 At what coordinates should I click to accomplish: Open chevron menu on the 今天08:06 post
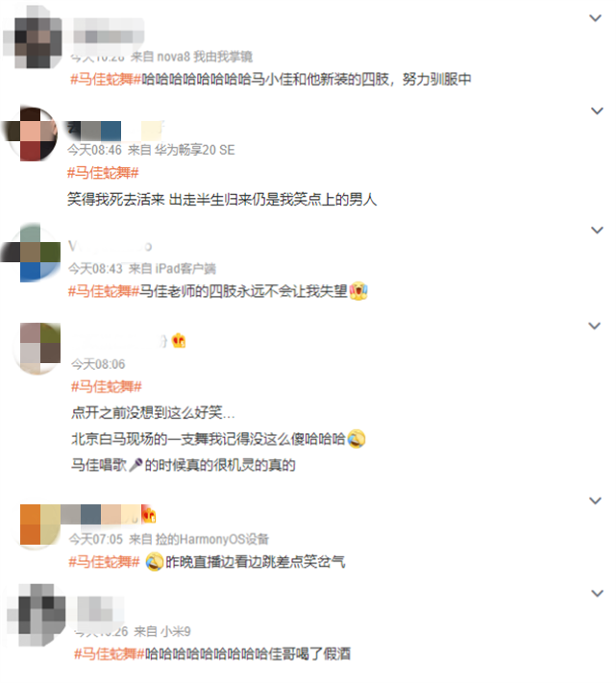point(594,326)
